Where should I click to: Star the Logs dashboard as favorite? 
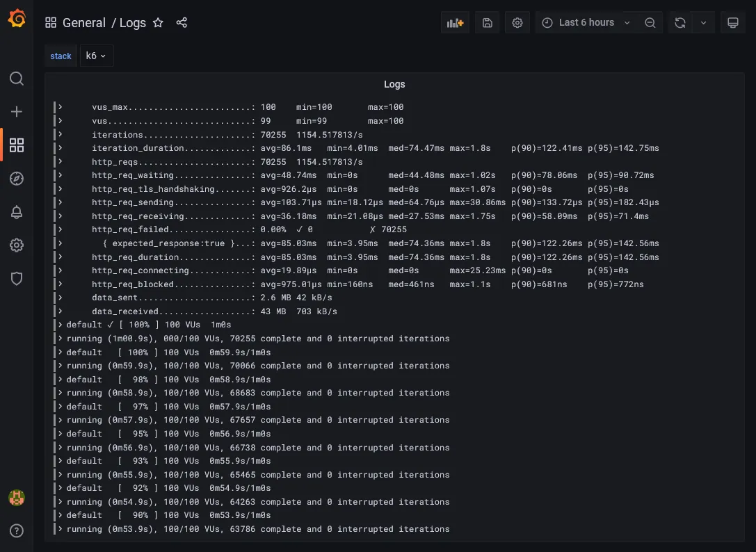pyautogui.click(x=158, y=23)
